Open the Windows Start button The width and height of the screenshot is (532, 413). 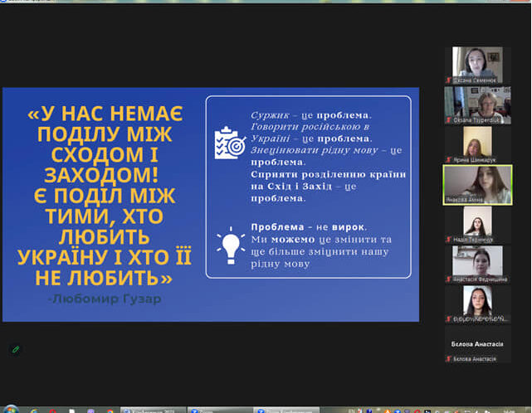[11, 409]
